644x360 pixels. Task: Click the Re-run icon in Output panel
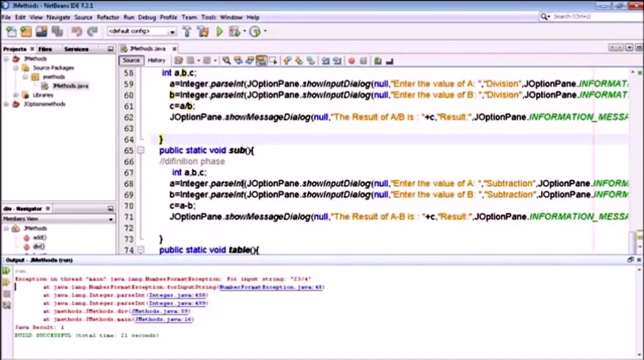[x=6, y=271]
